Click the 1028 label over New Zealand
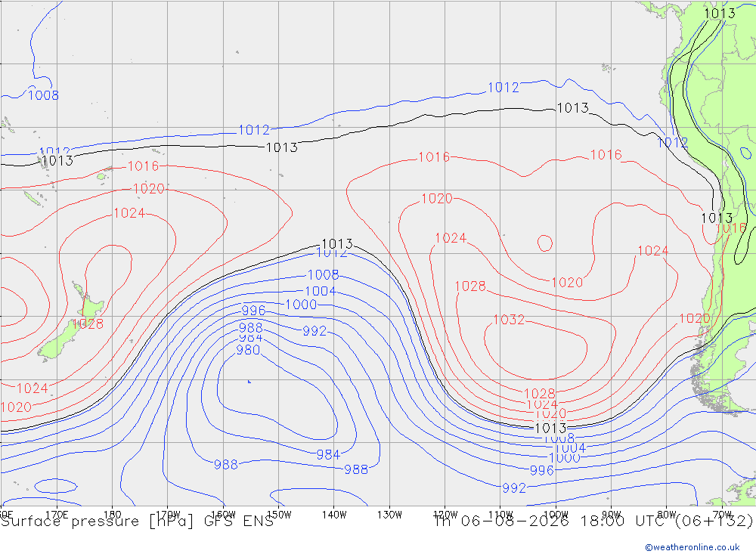This screenshot has height=554, width=756. [x=88, y=323]
